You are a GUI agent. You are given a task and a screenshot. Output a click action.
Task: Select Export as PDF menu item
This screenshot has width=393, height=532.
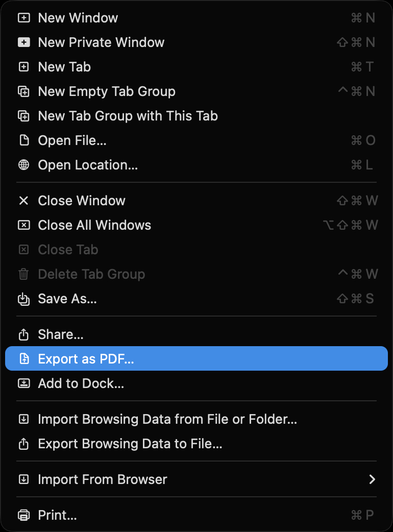86,359
